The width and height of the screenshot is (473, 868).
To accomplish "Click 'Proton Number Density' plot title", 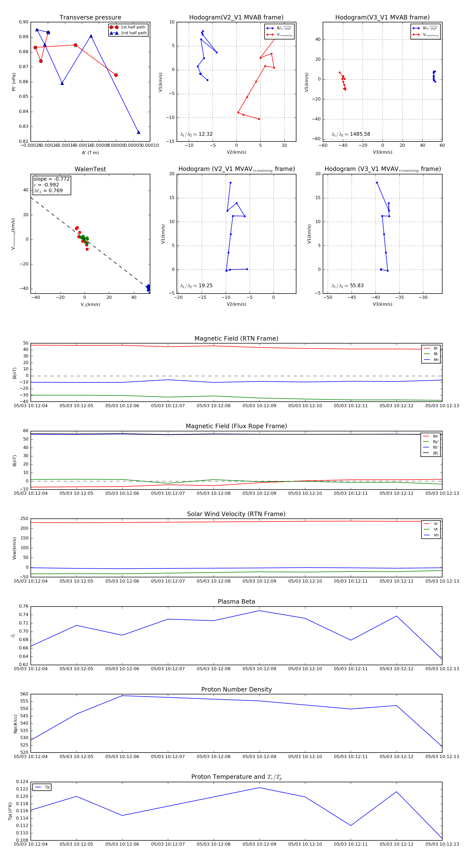I will point(236,689).
